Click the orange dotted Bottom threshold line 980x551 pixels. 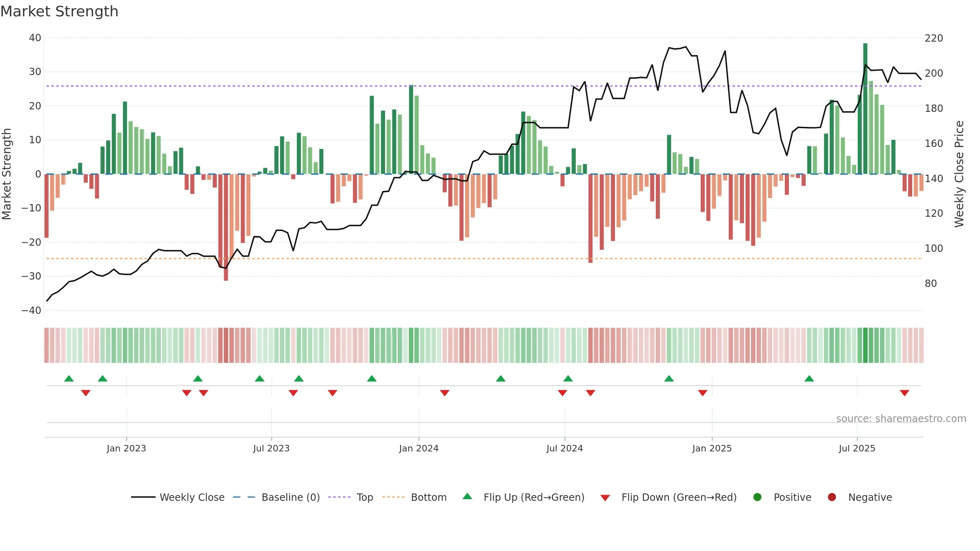click(484, 258)
